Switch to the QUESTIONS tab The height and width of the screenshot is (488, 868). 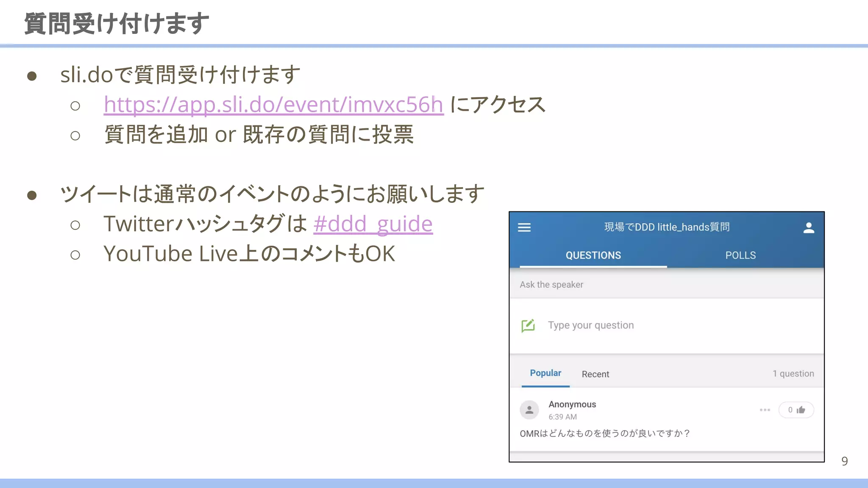point(593,255)
